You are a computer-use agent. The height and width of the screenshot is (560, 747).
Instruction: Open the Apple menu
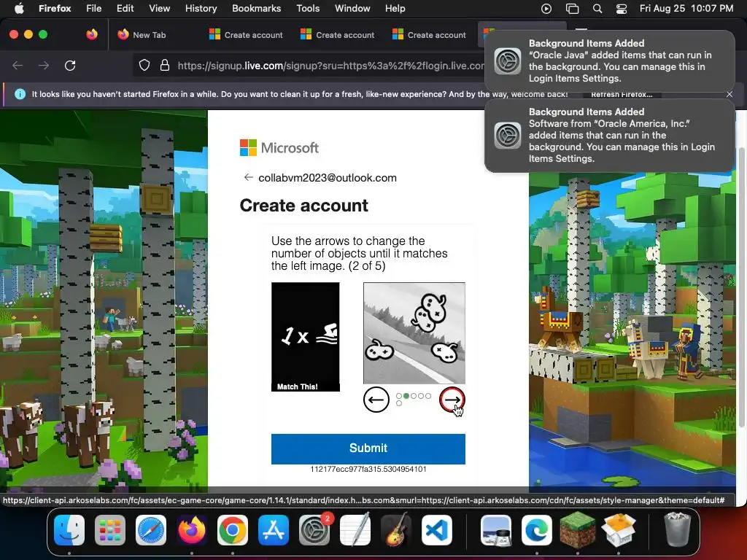pyautogui.click(x=19, y=9)
